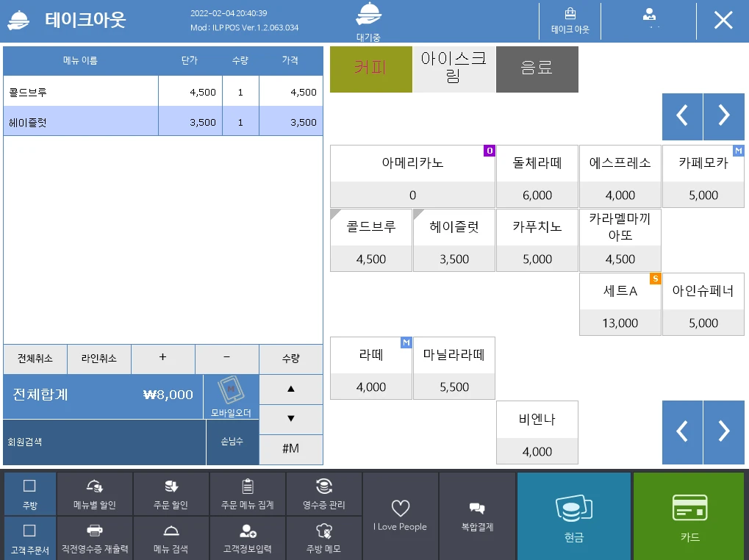749x560 pixels.
Task: Select the 주문 할인 order discount icon
Action: click(171, 493)
